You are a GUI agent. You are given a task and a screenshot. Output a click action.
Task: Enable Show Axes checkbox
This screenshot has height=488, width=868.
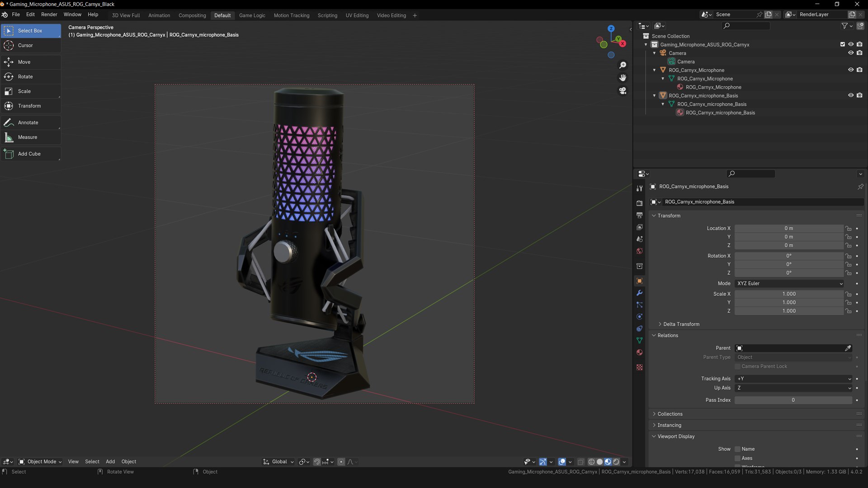pos(737,458)
